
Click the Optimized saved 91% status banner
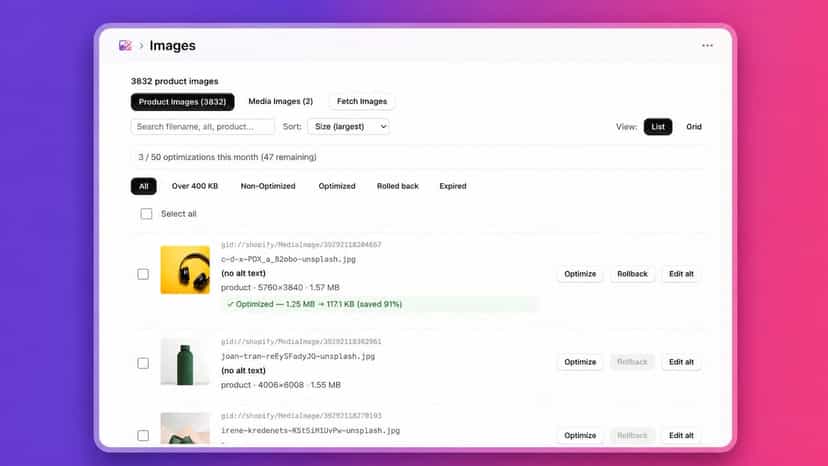(380, 304)
